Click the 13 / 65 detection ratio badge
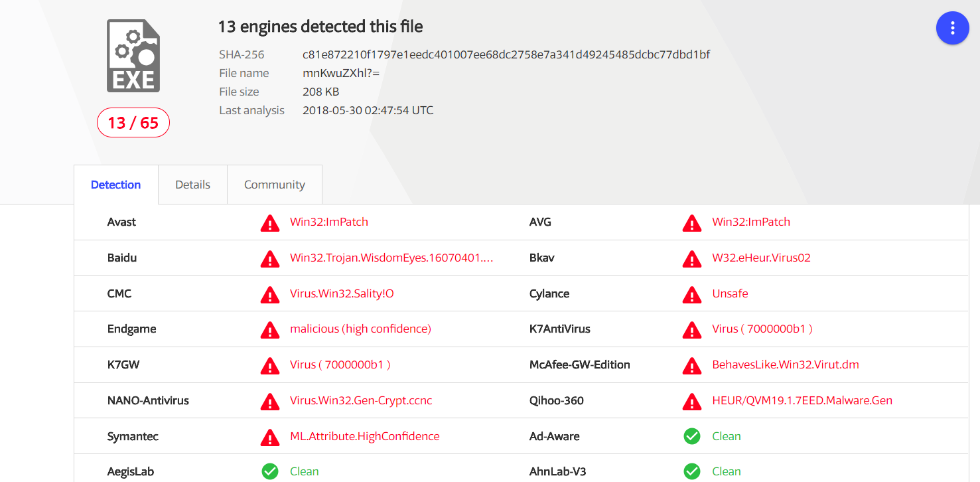The image size is (980, 482). coord(133,123)
